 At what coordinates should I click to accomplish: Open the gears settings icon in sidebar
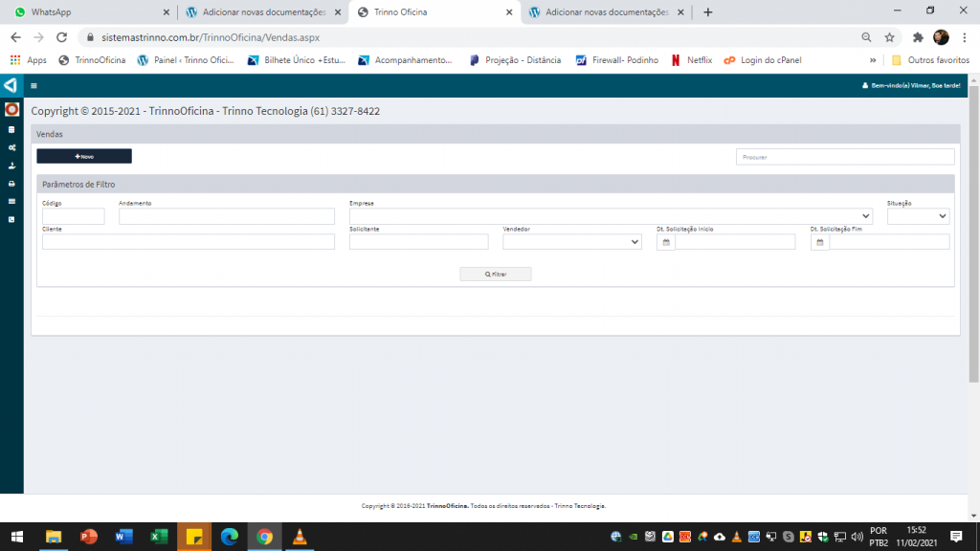click(11, 147)
